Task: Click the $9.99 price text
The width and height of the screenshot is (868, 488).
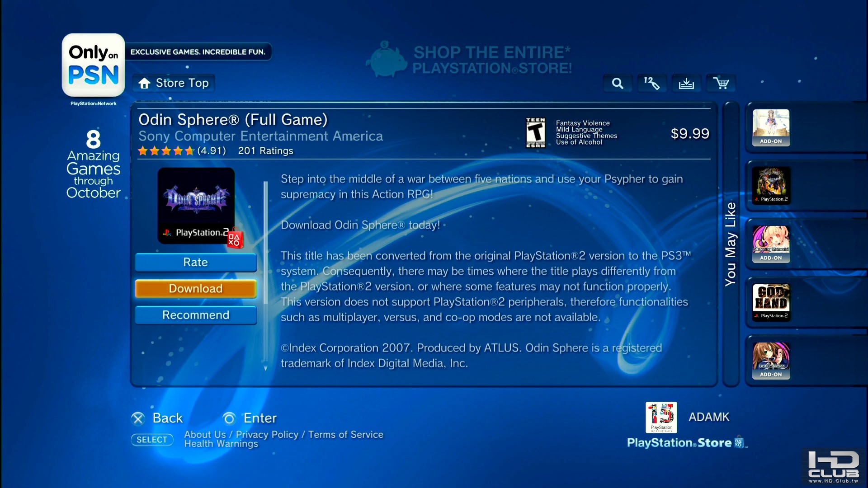Action: (x=690, y=134)
